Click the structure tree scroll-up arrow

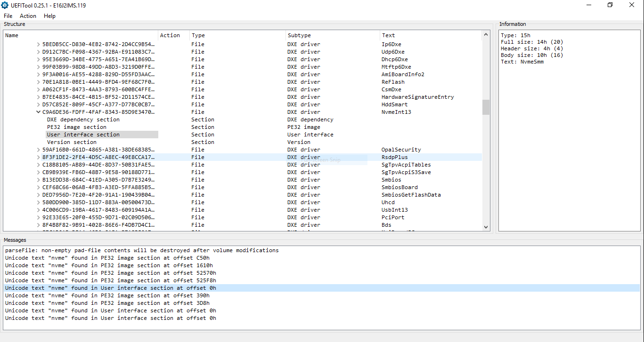(486, 35)
